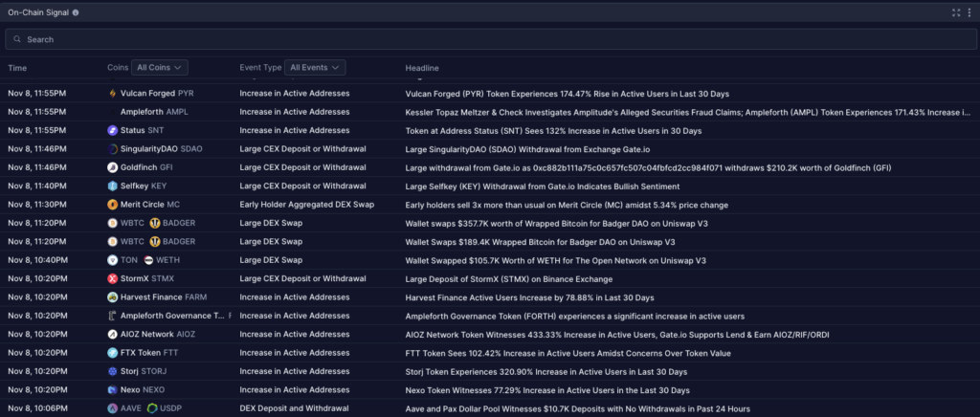Open the $357.7K Wrapped Bitcoin swap headline
The image size is (980, 417).
[556, 224]
